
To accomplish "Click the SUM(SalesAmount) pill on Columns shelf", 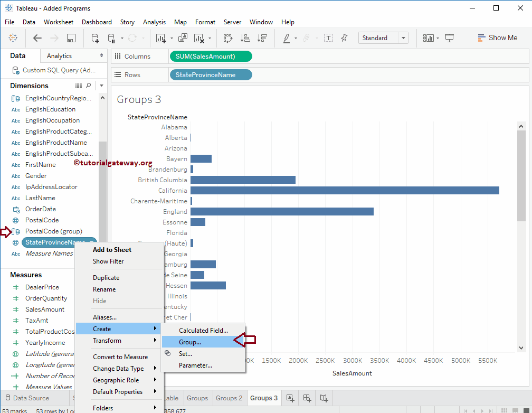I will pos(211,55).
